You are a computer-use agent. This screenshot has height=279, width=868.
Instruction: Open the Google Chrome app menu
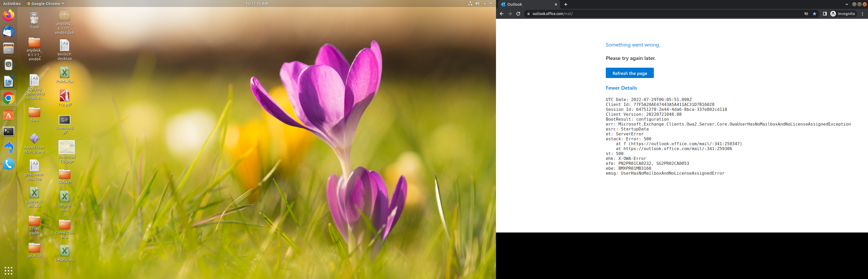point(45,3)
